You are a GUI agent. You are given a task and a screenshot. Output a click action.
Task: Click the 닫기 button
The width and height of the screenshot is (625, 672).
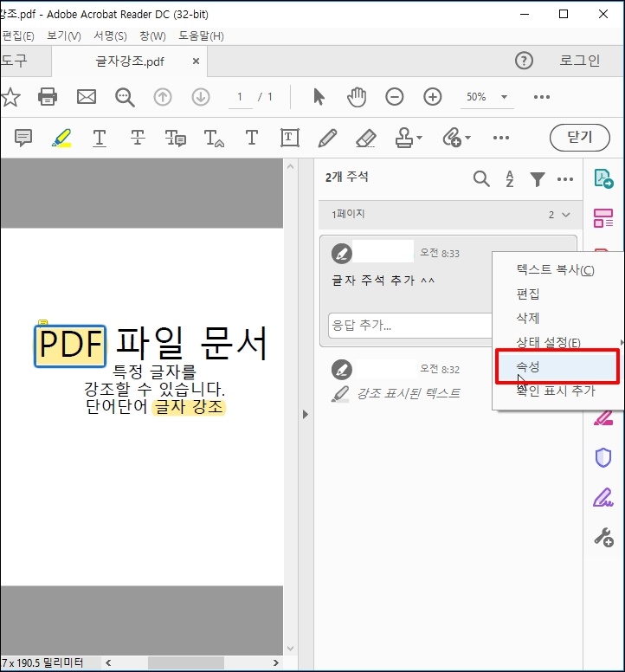pos(580,138)
